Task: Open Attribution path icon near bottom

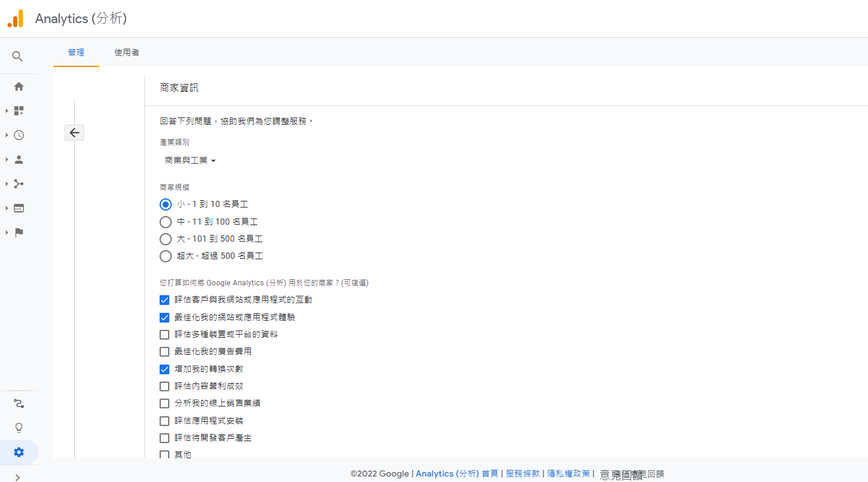Action: (x=19, y=403)
